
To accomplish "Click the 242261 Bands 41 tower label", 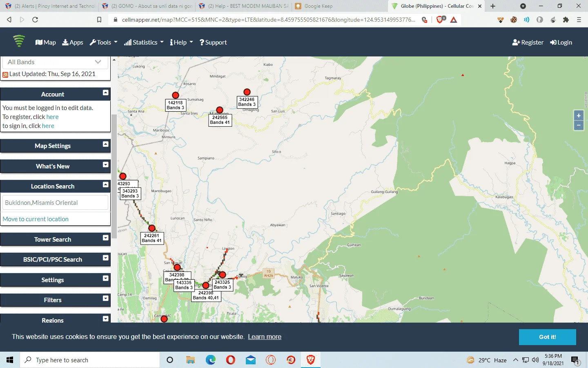I will (x=152, y=238).
